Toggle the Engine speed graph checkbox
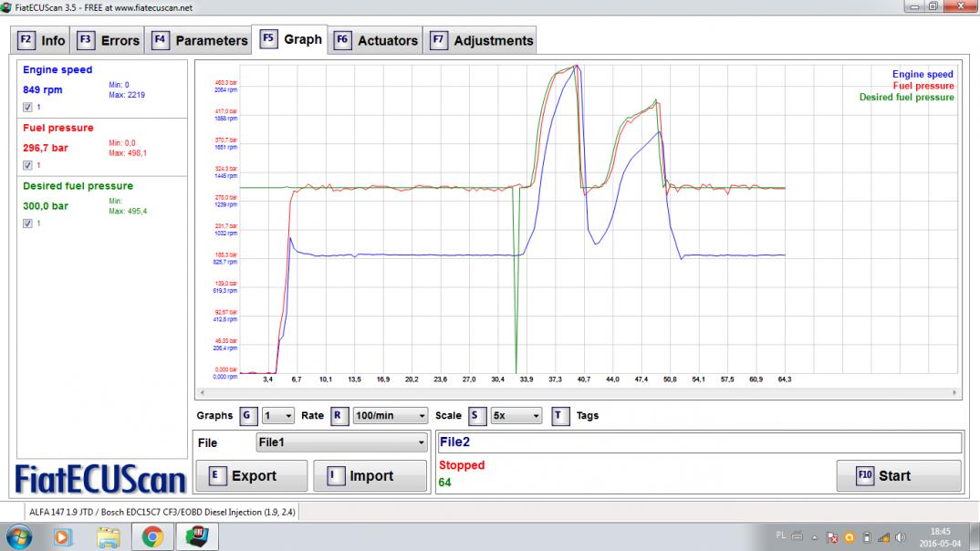 point(27,108)
